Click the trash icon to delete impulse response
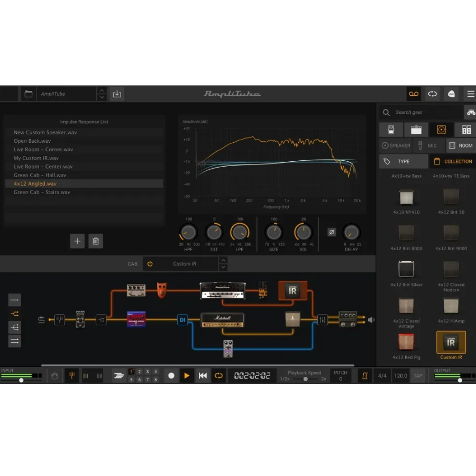The height and width of the screenshot is (476, 476). (95, 241)
